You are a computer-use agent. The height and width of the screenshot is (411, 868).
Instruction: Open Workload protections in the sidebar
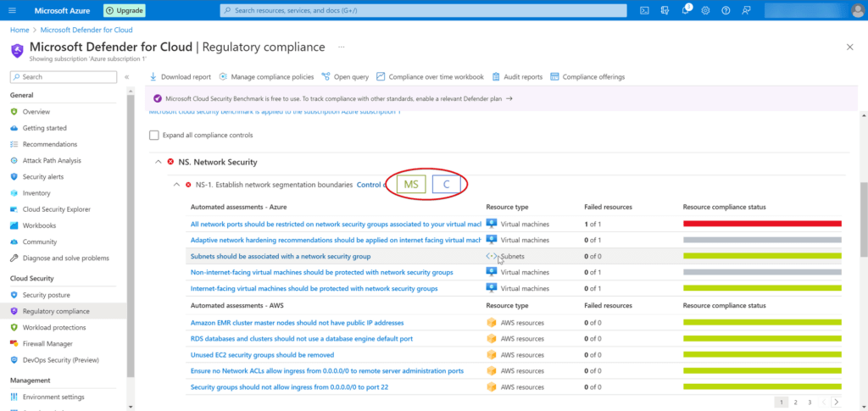click(x=54, y=327)
